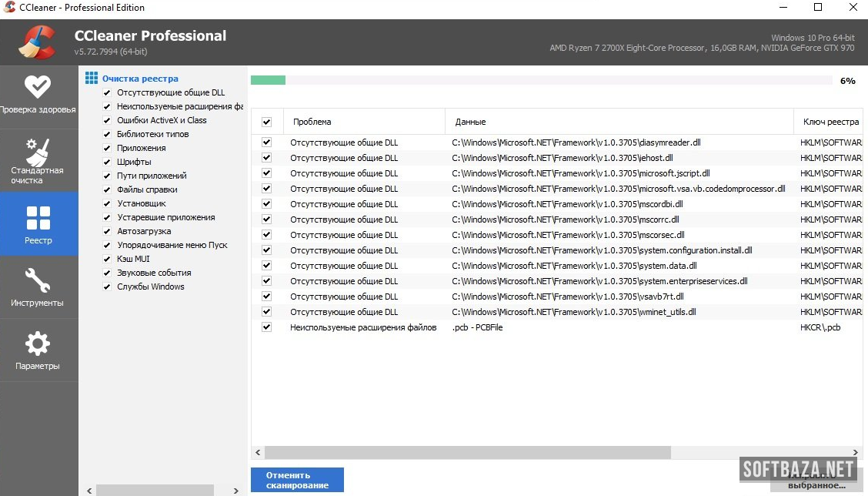Click the Очистка реестра grid icon
Screen dimensions: 868x496
pos(92,78)
